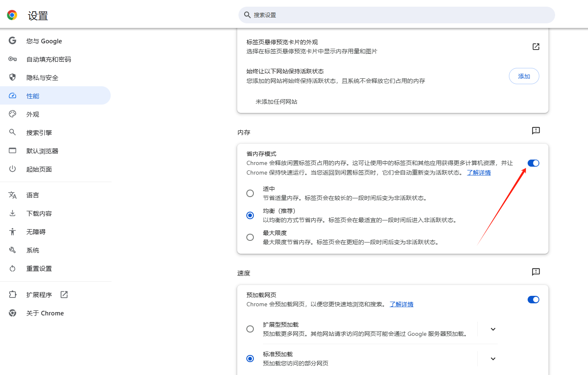Viewport: 588px width, 375px height.
Task: Open the 您与 Google settings page
Action: pyautogui.click(x=55, y=41)
